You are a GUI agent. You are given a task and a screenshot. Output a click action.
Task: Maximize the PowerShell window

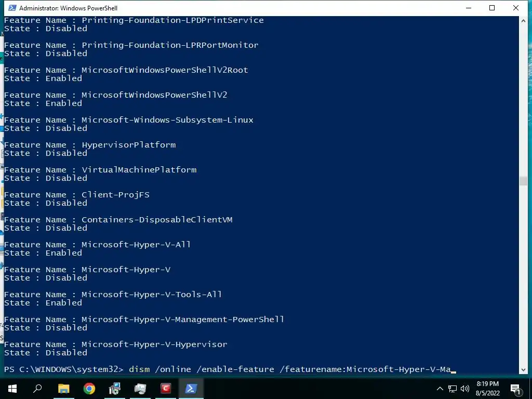[x=492, y=8]
